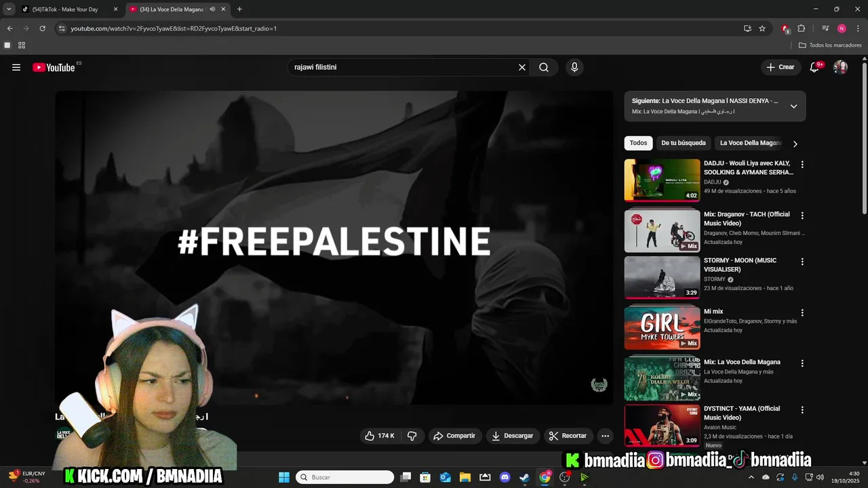This screenshot has width=868, height=488.
Task: Open options for Mi mix
Action: [x=802, y=313]
